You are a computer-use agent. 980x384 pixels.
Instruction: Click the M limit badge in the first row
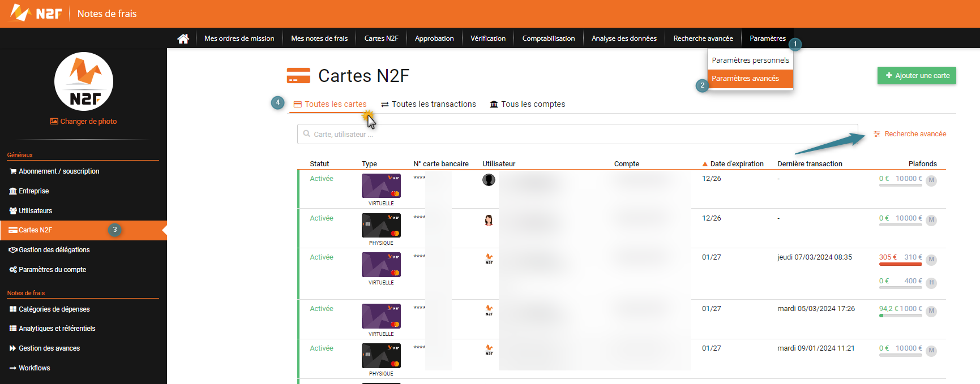931,181
